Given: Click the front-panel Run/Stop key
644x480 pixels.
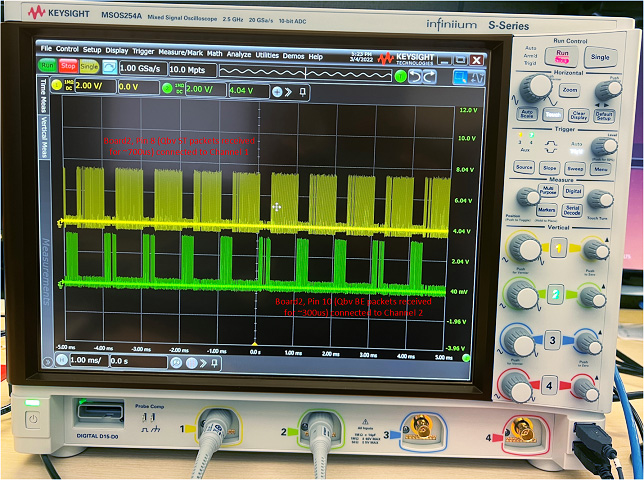Looking at the screenshot, I should click(x=562, y=56).
